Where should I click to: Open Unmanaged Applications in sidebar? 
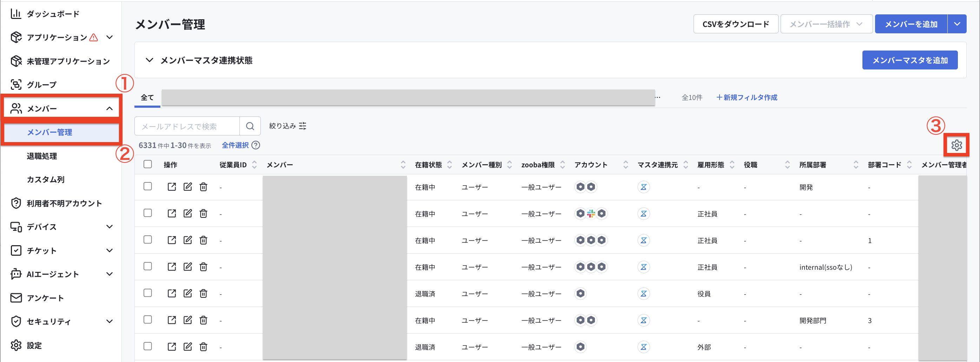click(60, 61)
